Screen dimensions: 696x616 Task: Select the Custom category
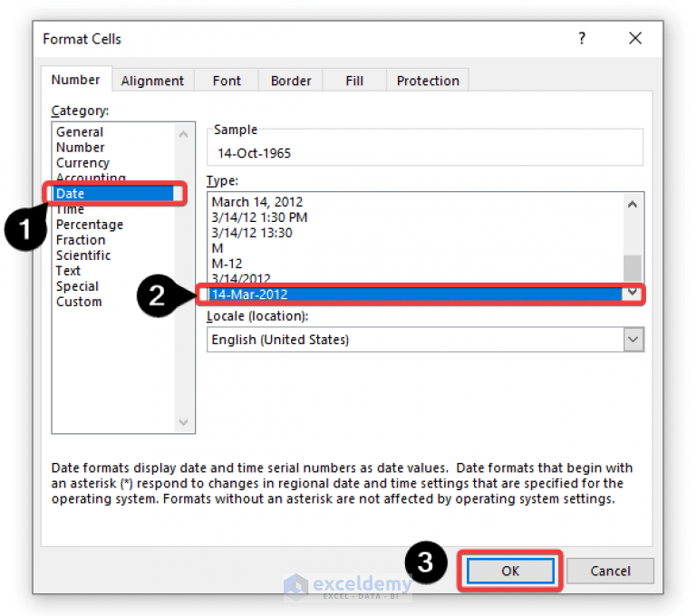coord(79,302)
